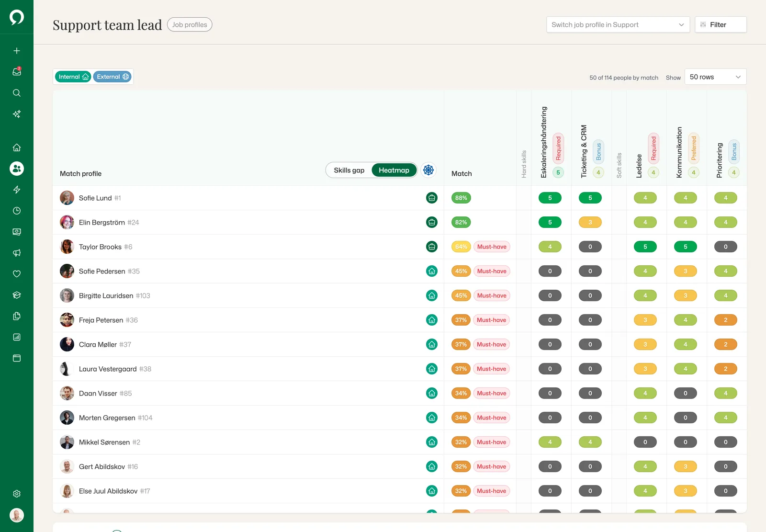The width and height of the screenshot is (766, 532).
Task: Open the lightning bolt icon
Action: [x=17, y=190]
